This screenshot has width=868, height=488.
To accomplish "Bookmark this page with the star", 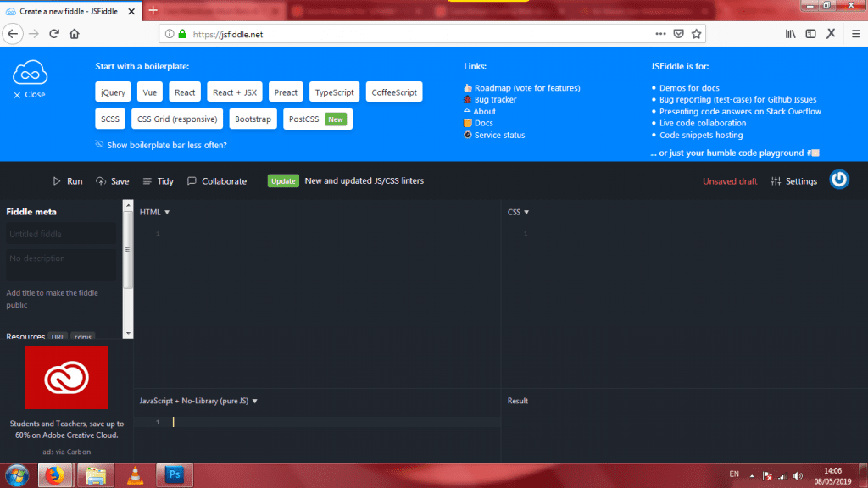I will (697, 34).
